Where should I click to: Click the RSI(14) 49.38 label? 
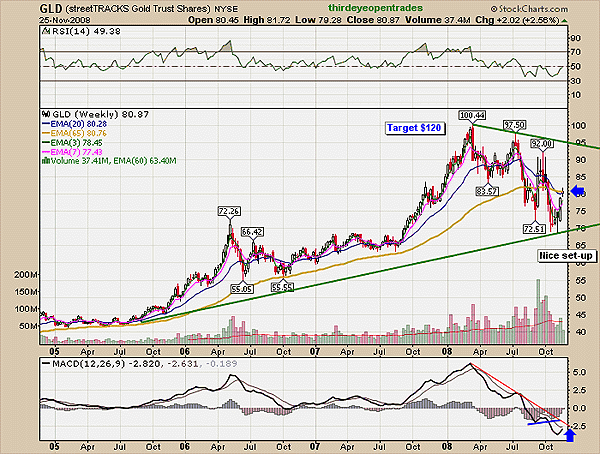86,31
